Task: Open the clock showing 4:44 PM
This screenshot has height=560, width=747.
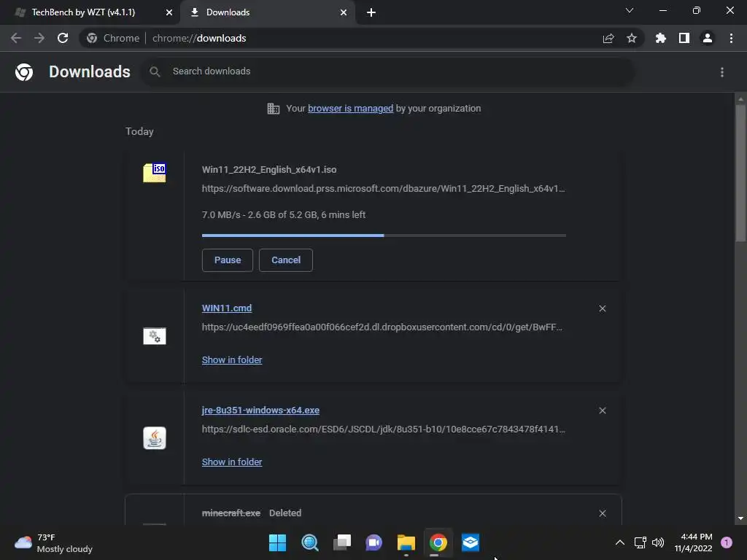Action: tap(693, 542)
